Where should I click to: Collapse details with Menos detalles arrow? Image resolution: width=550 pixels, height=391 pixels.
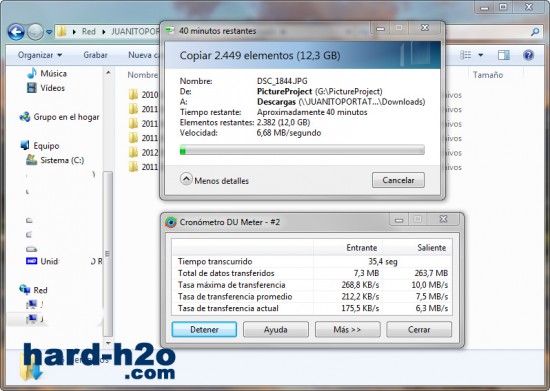186,179
